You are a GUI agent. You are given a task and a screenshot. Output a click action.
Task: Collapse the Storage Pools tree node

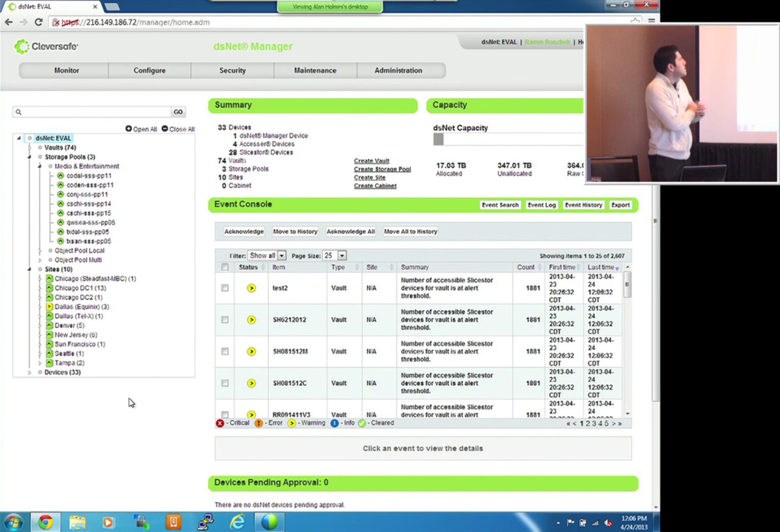[x=30, y=157]
